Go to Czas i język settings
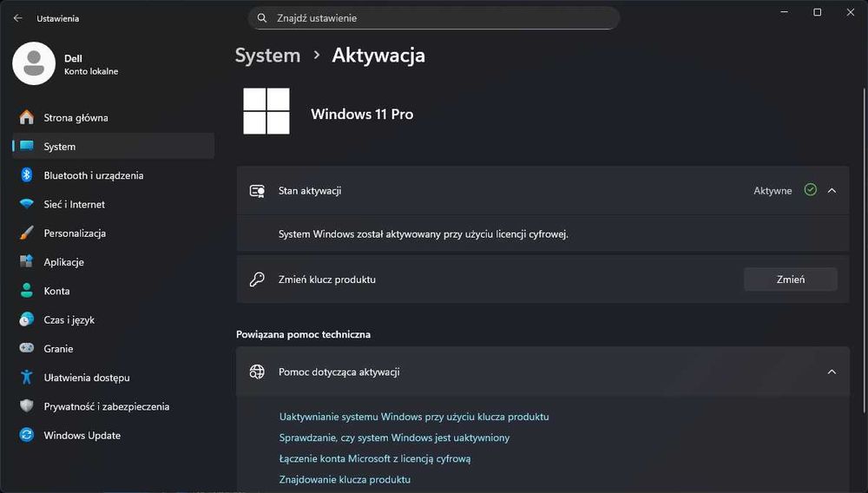This screenshot has height=493, width=868. click(x=69, y=319)
